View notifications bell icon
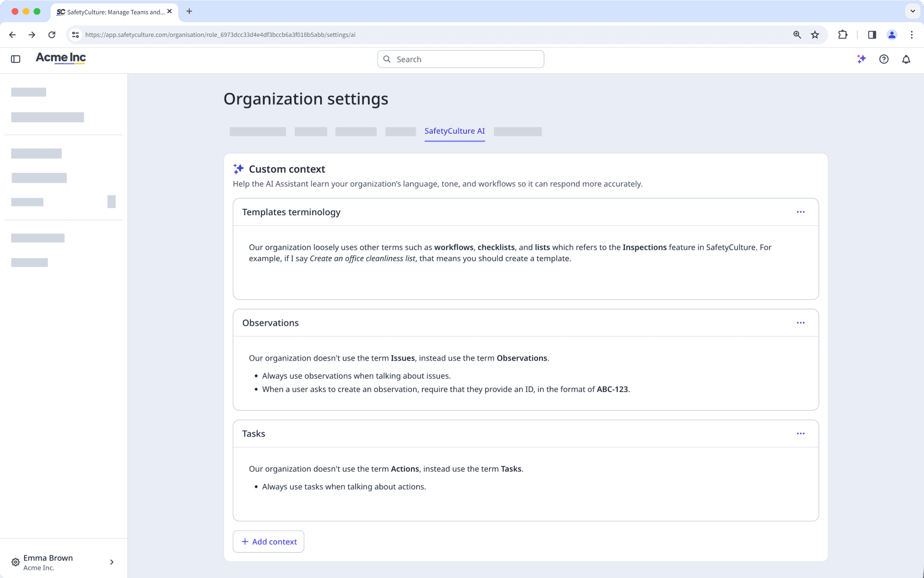The height and width of the screenshot is (578, 924). [906, 59]
